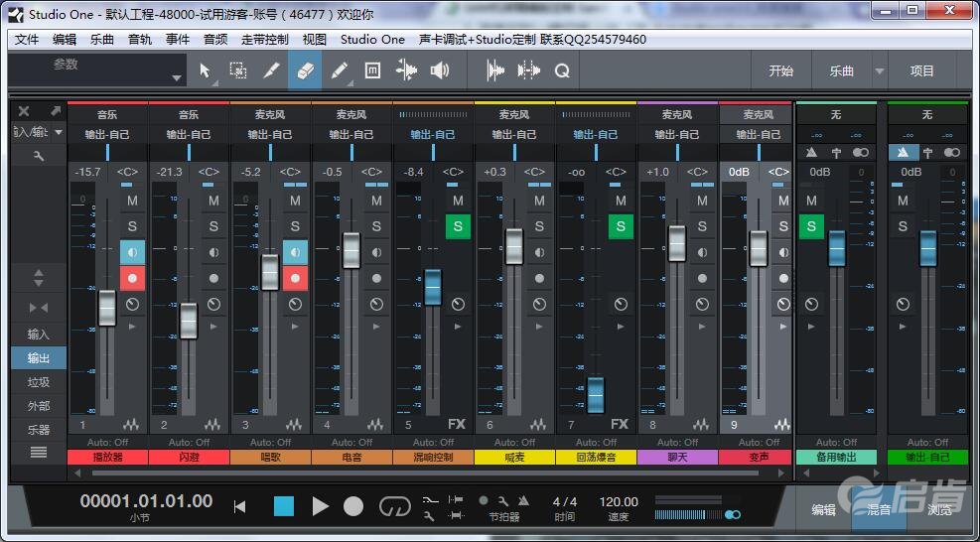Click the 编辑 button at bottom right
Viewport: 980px width, 542px height.
pos(824,509)
